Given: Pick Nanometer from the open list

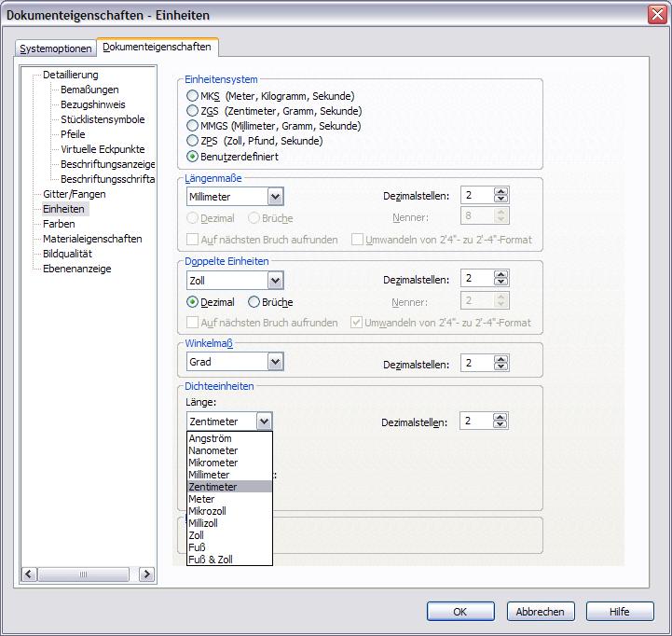Looking at the screenshot, I should click(x=213, y=450).
